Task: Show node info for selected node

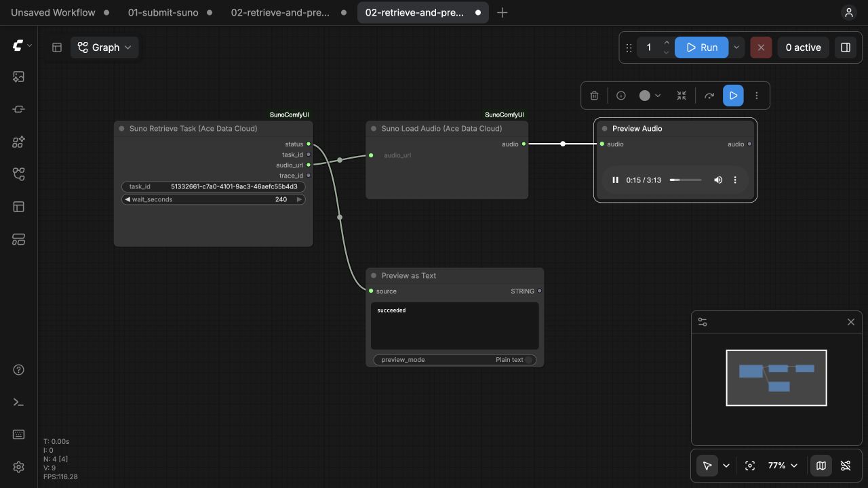Action: click(x=621, y=96)
